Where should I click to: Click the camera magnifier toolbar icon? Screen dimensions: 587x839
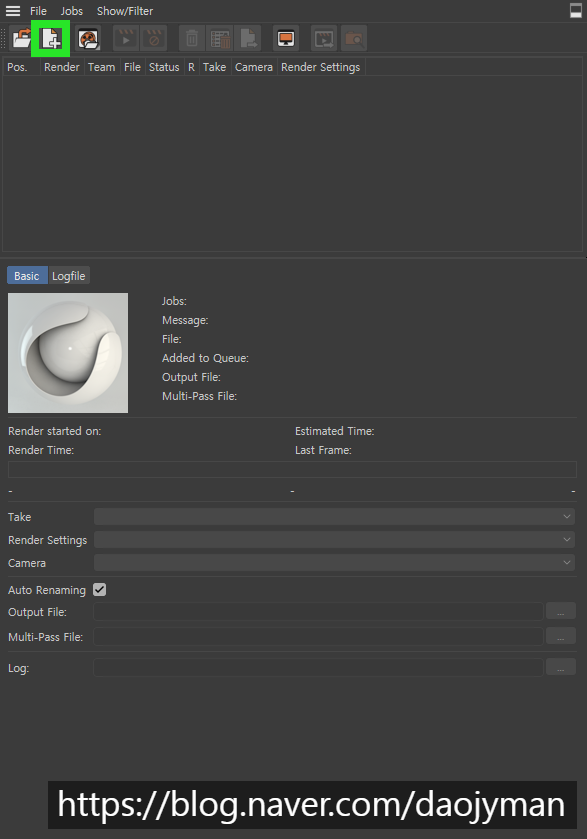(x=354, y=39)
